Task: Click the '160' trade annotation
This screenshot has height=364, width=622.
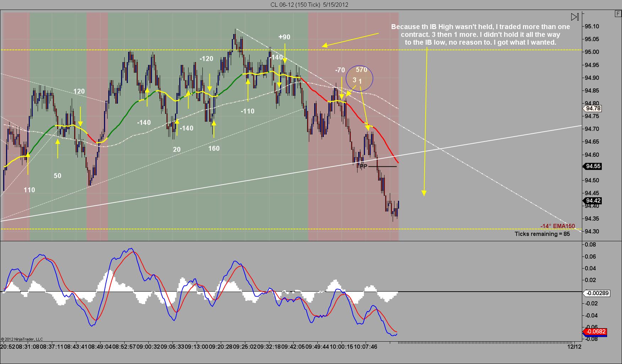Action: (x=214, y=149)
